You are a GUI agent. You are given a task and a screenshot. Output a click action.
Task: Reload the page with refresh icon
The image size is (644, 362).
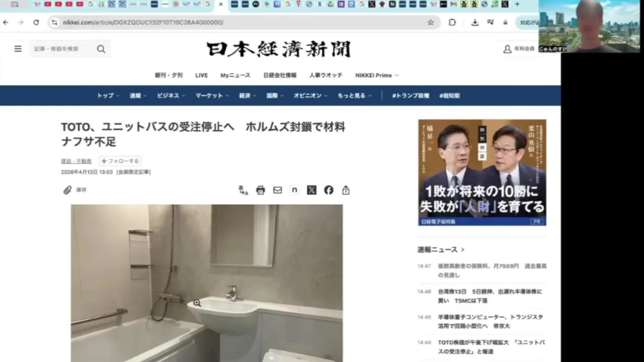pos(36,22)
